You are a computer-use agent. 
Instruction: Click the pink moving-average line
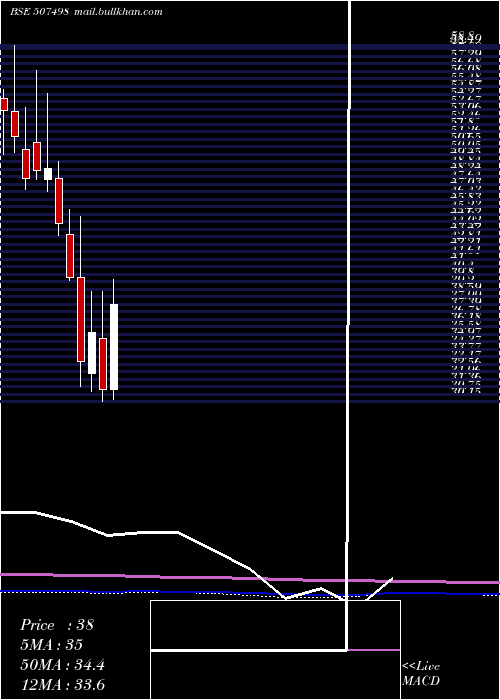click(x=250, y=578)
